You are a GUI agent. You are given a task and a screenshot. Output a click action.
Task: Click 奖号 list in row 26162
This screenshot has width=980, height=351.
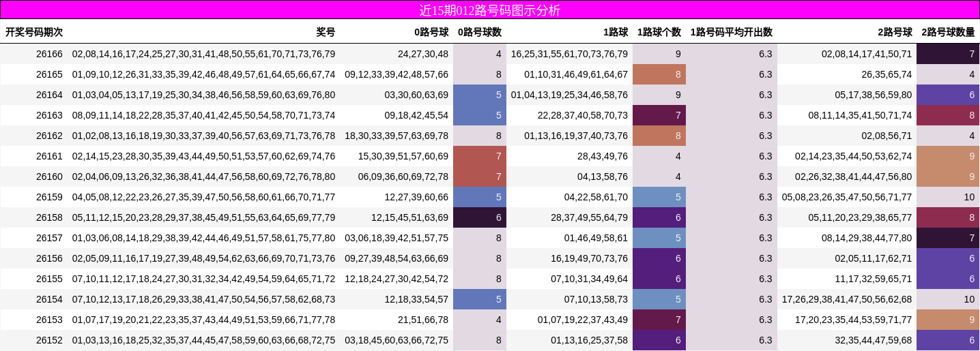point(204,136)
